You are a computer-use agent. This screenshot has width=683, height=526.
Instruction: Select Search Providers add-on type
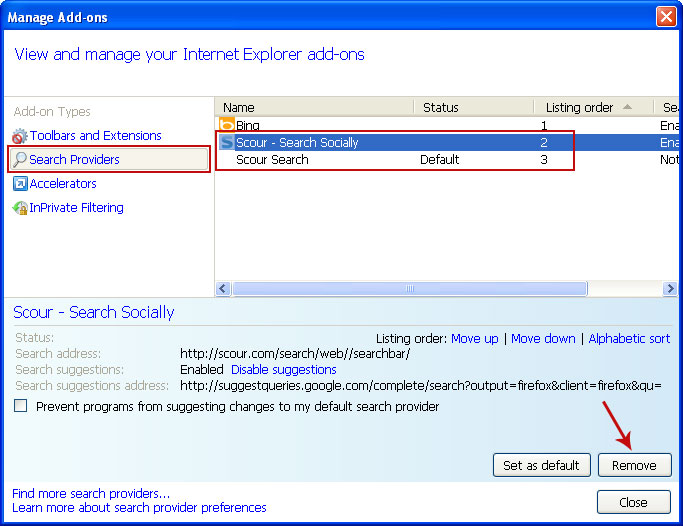[109, 159]
